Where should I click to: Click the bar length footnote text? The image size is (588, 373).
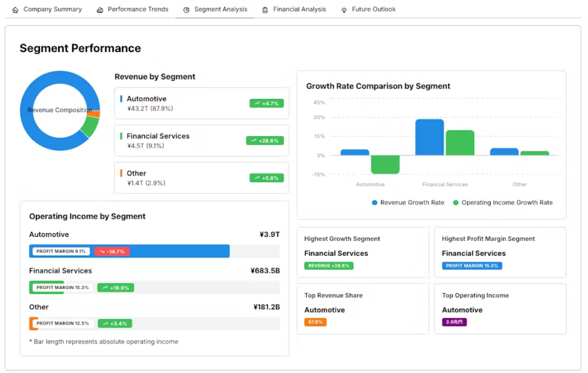coord(103,342)
